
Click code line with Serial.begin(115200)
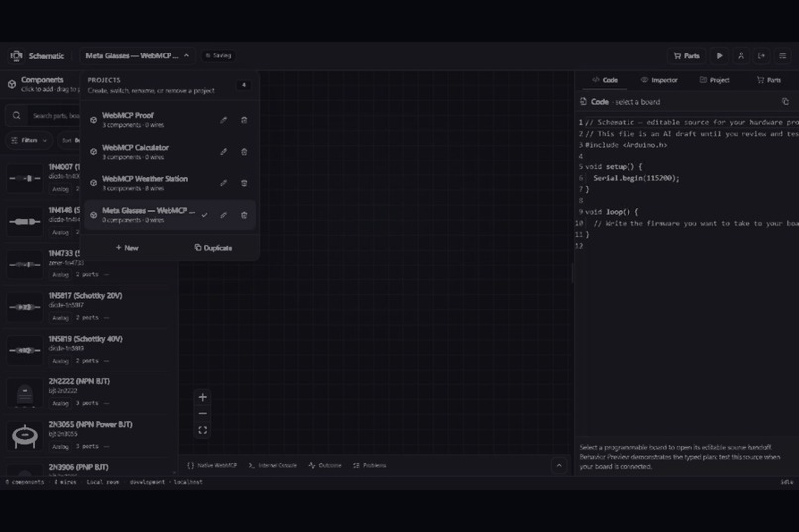click(636, 178)
